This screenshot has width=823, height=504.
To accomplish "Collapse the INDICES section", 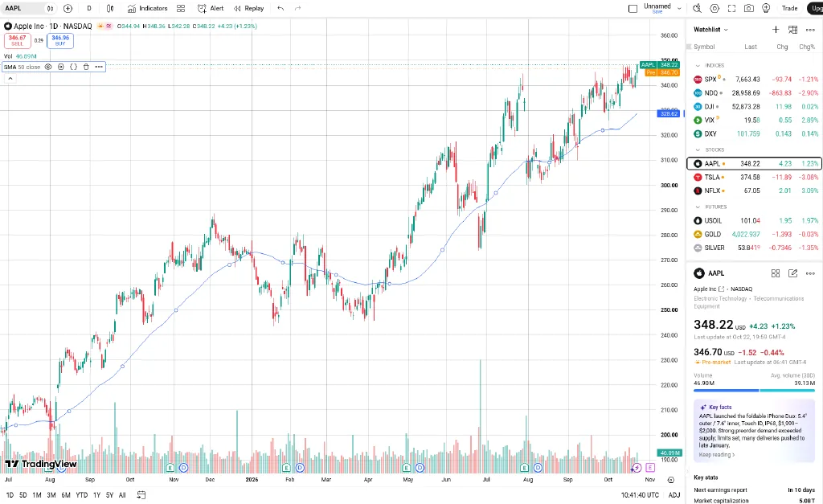I will [698, 66].
